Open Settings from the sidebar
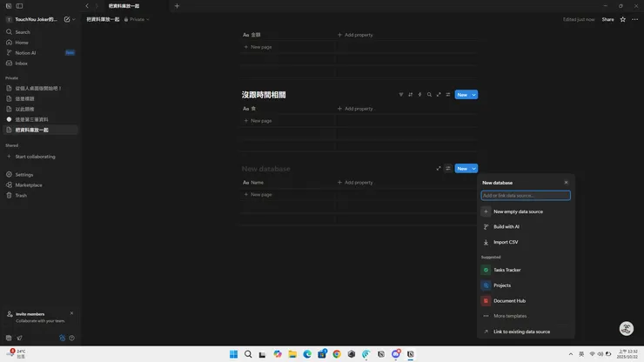Image resolution: width=644 pixels, height=362 pixels. [x=23, y=175]
